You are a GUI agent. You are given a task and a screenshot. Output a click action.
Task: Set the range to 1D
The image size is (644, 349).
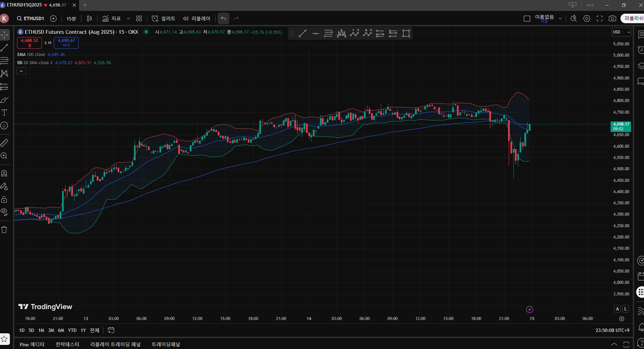[22, 330]
